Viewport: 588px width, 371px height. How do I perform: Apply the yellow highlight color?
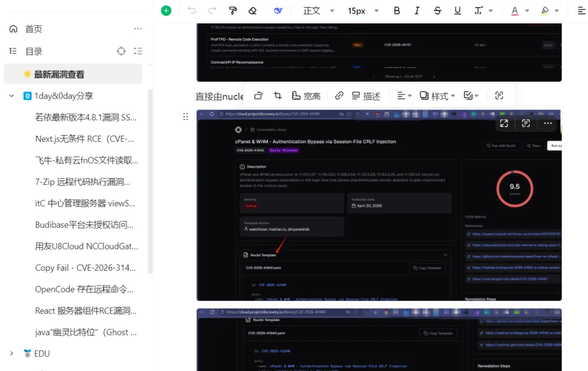tap(545, 10)
